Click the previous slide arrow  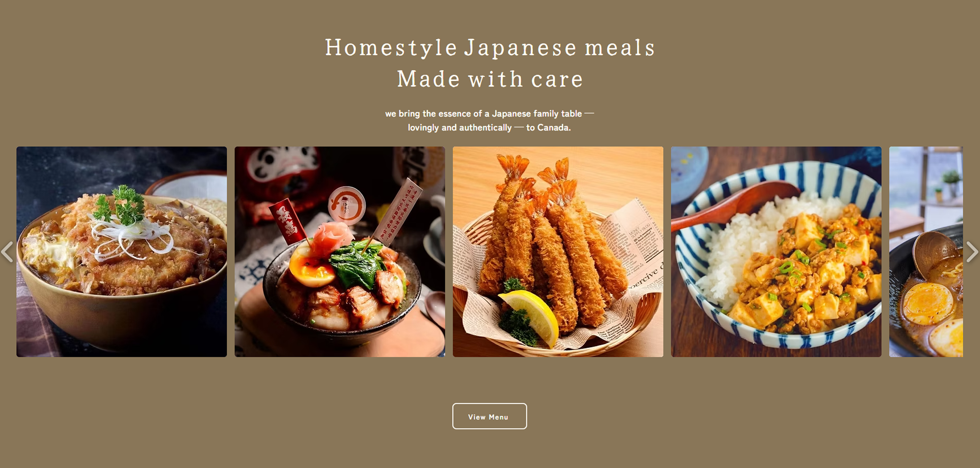(7, 252)
